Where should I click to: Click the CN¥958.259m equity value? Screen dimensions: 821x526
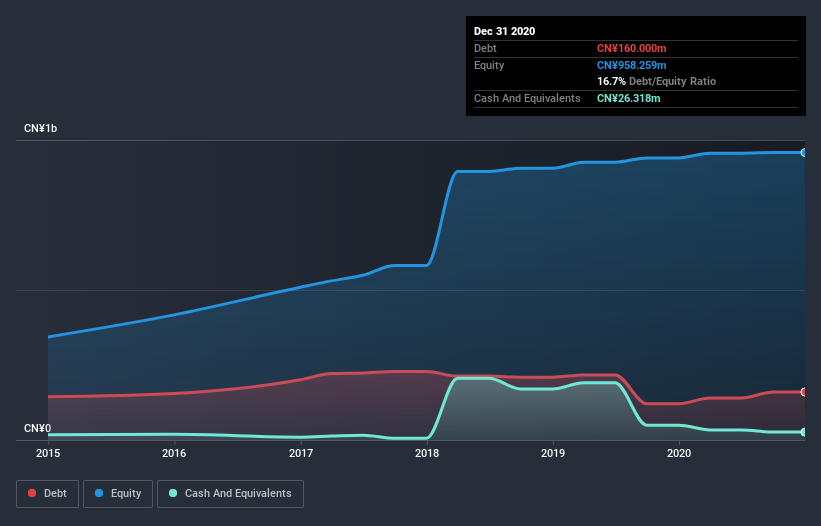(x=631, y=65)
